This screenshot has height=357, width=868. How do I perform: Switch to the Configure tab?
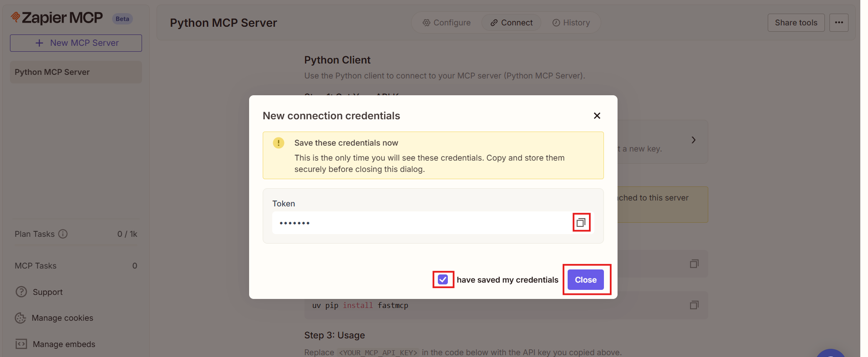point(446,23)
